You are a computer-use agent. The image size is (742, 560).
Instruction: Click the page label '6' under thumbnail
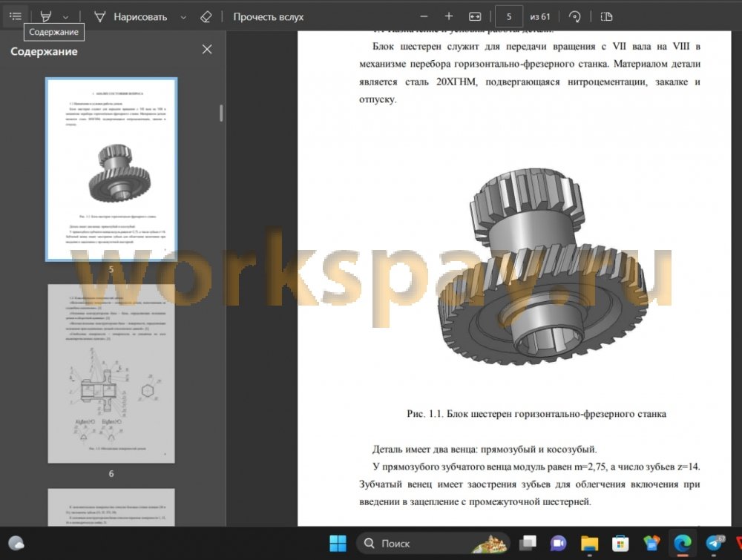(111, 474)
